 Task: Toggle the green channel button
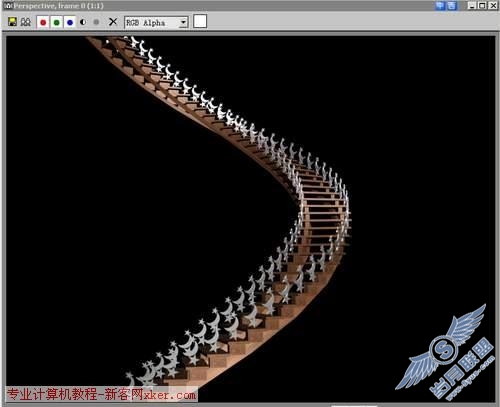tap(57, 22)
